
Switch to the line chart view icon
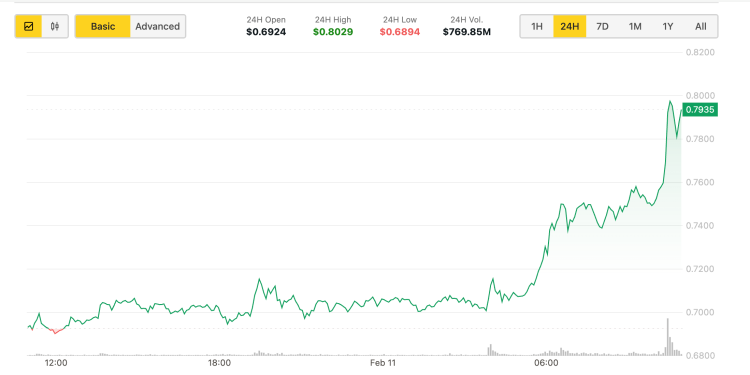(28, 26)
